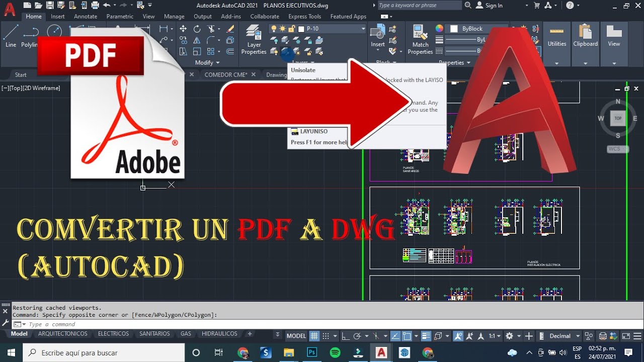Click the Sign In button
The image size is (644, 362).
point(490,6)
